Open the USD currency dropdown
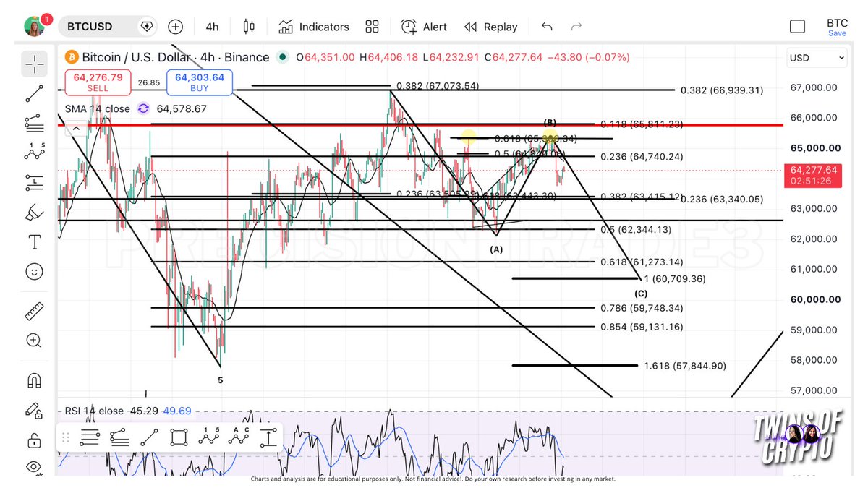The height and width of the screenshot is (488, 868). point(817,58)
